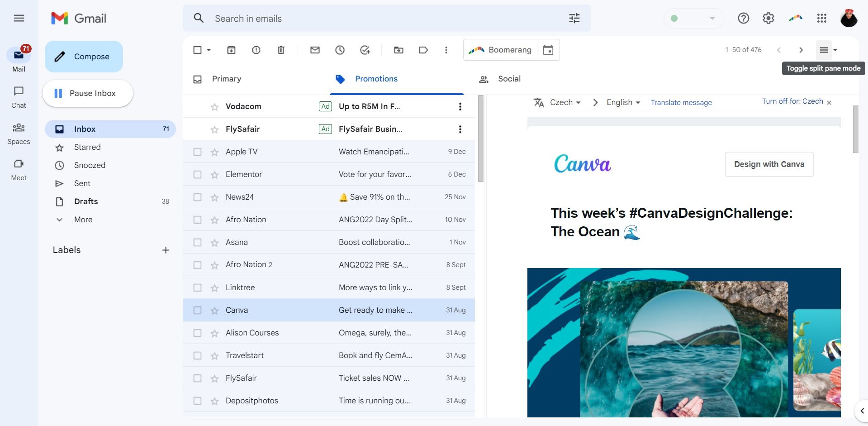Open the select-all dropdown arrow
Screen dimensions: 868x426
(209, 50)
